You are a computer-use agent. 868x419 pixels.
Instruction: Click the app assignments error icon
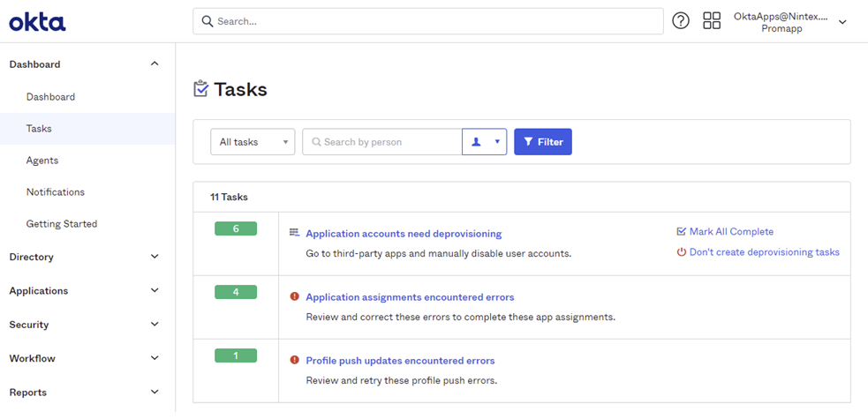click(294, 296)
